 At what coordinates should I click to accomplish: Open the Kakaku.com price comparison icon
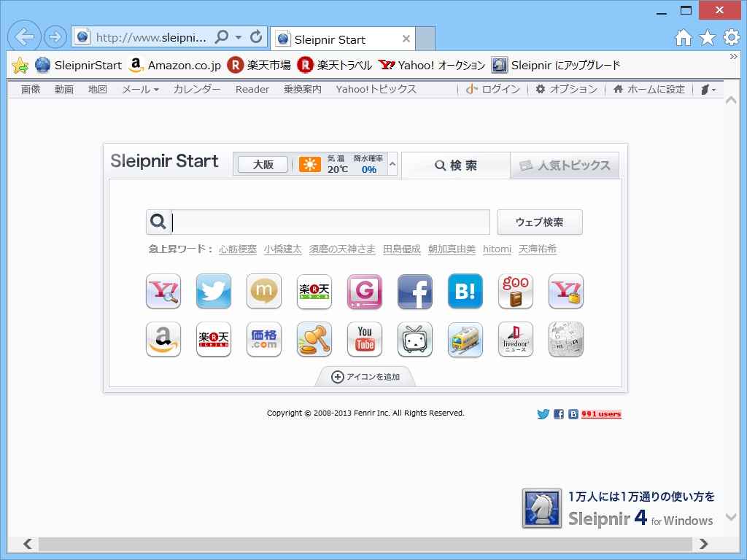(263, 339)
